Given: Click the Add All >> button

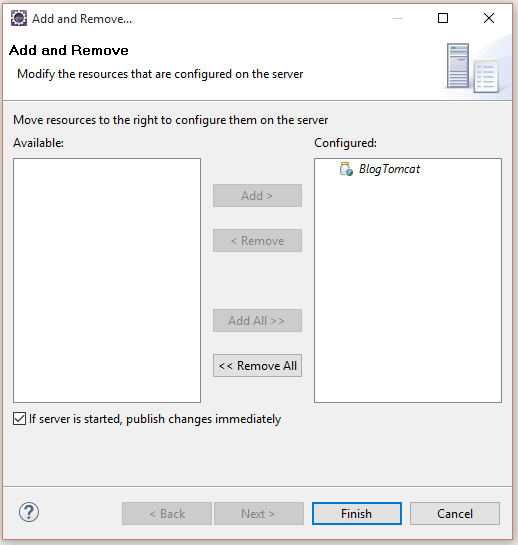Looking at the screenshot, I should click(257, 320).
